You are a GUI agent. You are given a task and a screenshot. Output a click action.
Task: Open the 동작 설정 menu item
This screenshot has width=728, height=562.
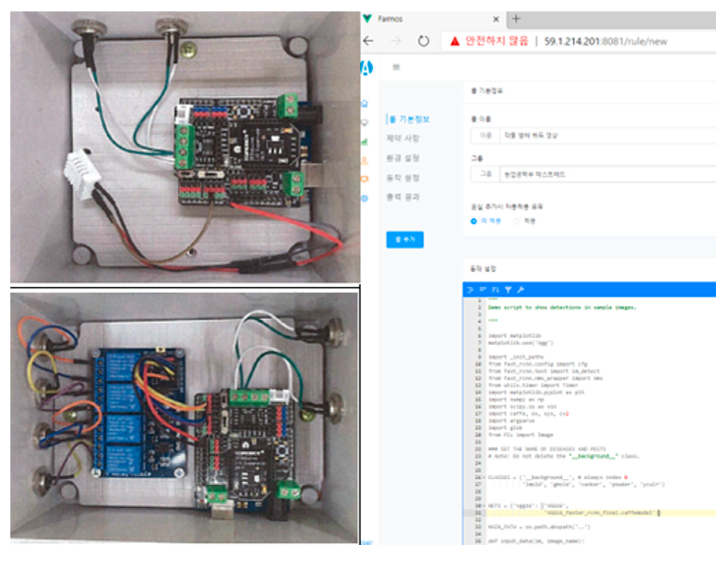pyautogui.click(x=403, y=178)
